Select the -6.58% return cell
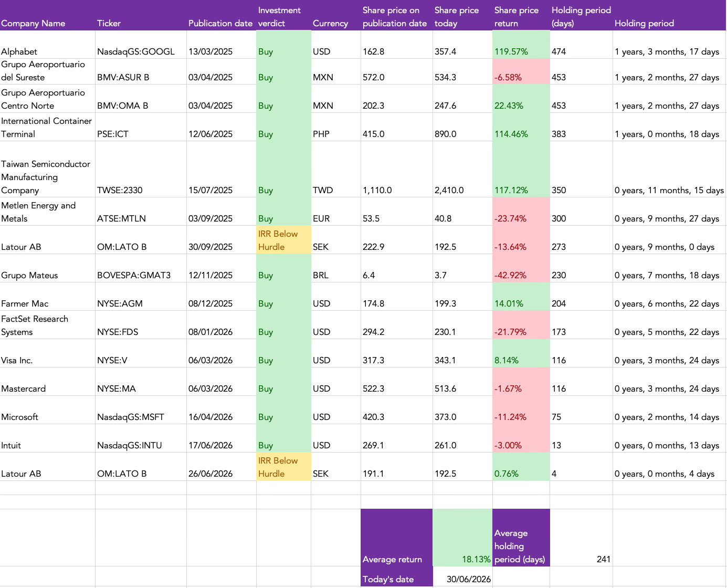Image resolution: width=727 pixels, height=588 pixels. click(x=521, y=71)
